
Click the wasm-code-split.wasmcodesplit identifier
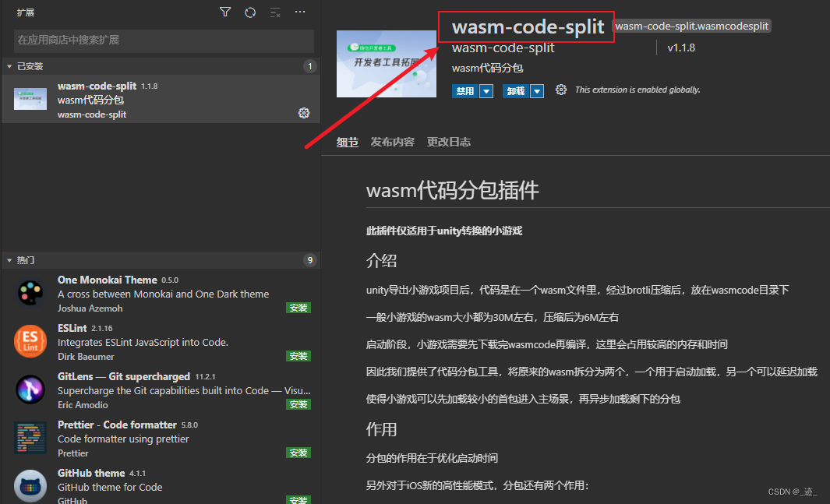tap(691, 26)
